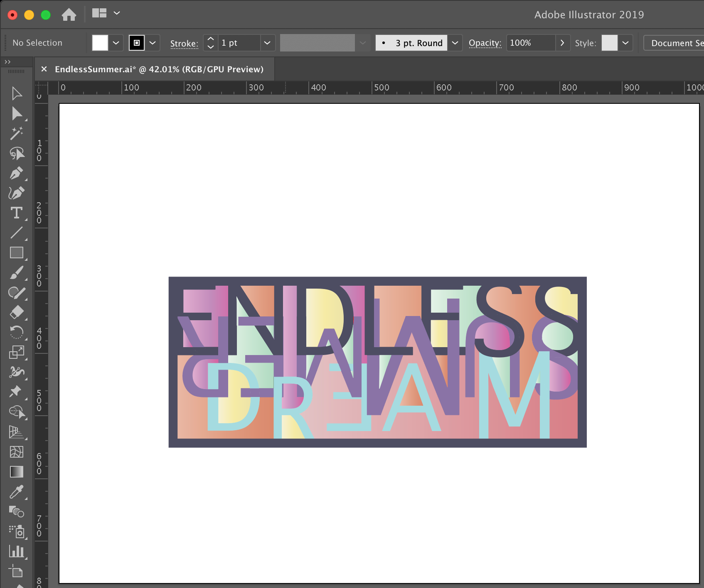This screenshot has width=704, height=588.
Task: Select the Pen tool
Action: [17, 173]
